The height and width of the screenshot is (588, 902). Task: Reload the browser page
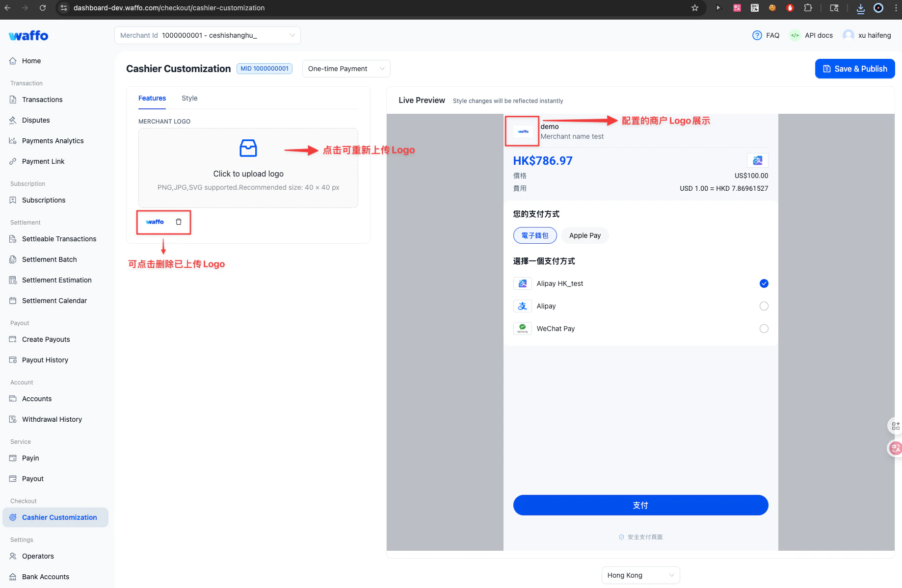[x=43, y=8]
